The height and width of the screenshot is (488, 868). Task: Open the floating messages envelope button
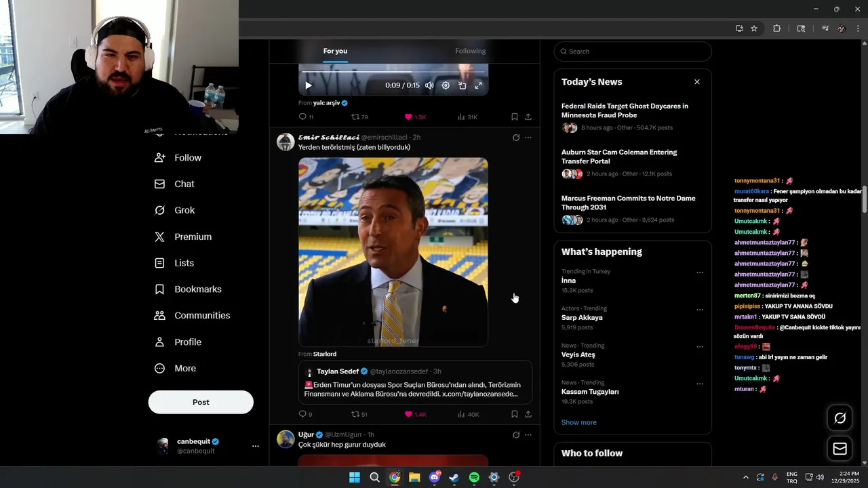tap(840, 449)
